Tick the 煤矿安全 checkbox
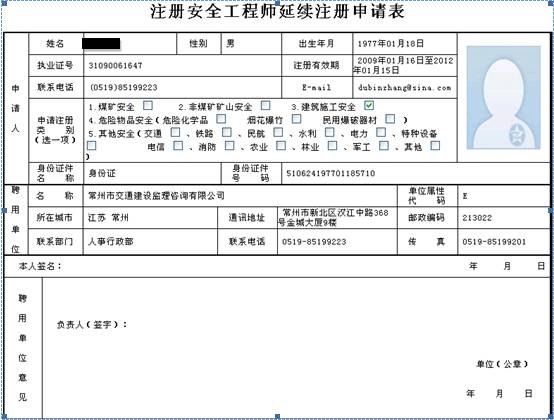 coord(148,106)
